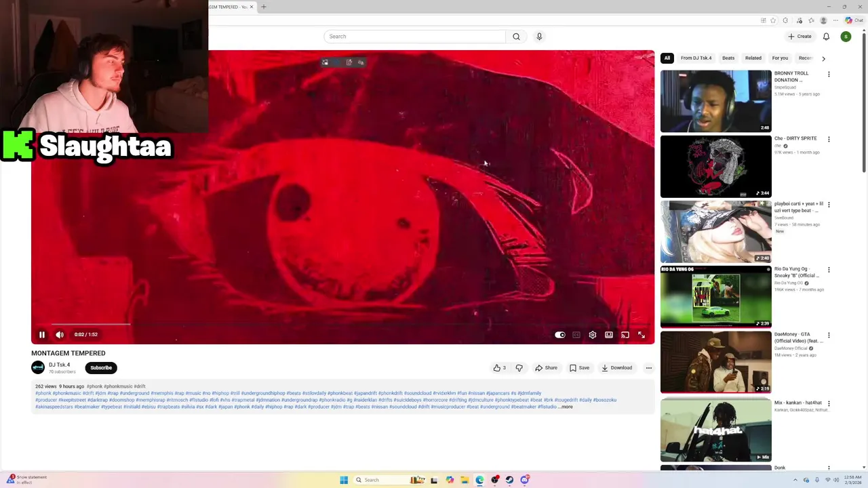Select the For you filter chip

pyautogui.click(x=780, y=58)
